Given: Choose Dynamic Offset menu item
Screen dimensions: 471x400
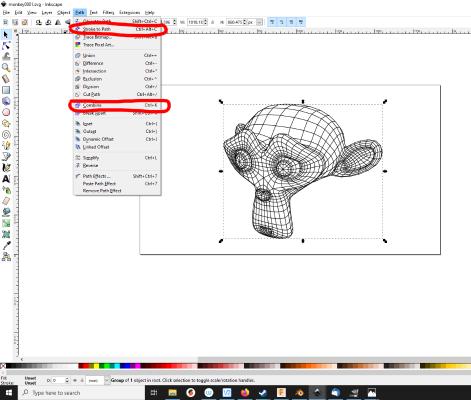Looking at the screenshot, I should (117, 139).
